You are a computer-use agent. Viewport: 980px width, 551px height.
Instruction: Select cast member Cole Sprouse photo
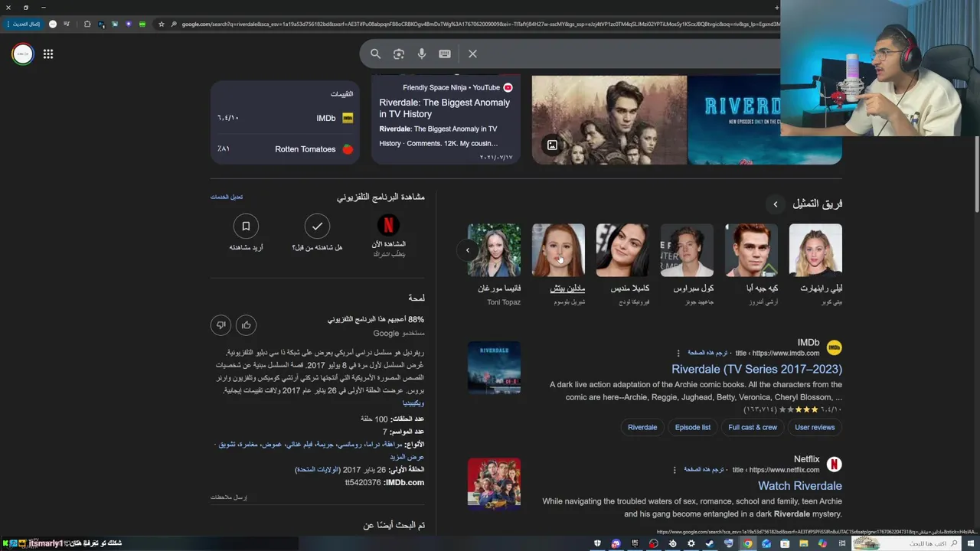tap(687, 250)
